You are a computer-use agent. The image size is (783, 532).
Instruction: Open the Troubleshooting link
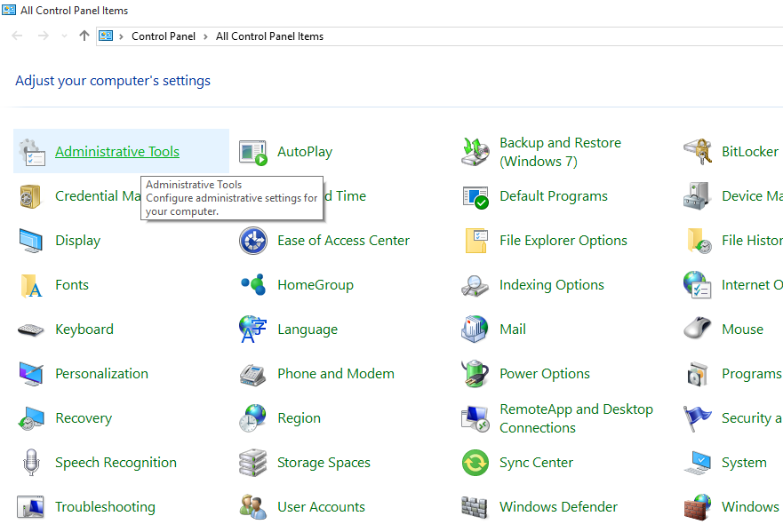point(105,507)
